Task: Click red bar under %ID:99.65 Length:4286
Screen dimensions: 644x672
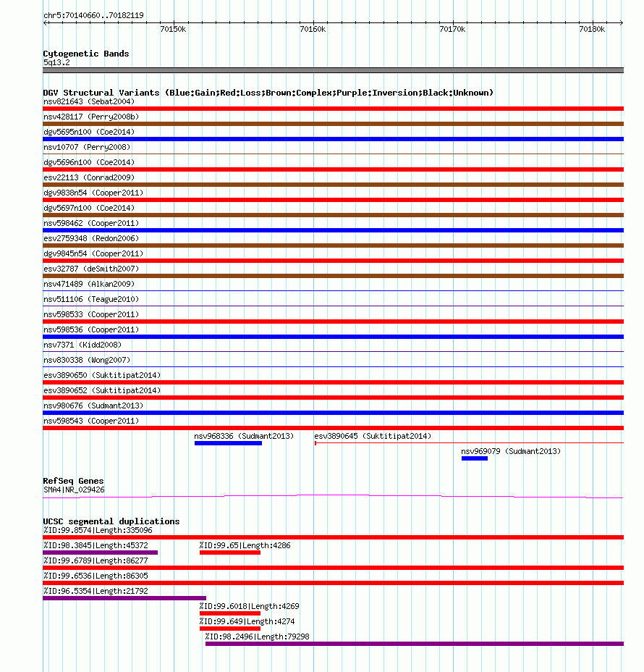Action: point(230,553)
